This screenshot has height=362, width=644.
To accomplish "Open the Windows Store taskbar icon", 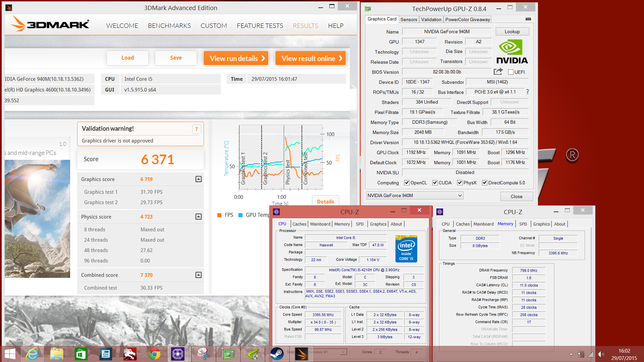I will point(81,354).
